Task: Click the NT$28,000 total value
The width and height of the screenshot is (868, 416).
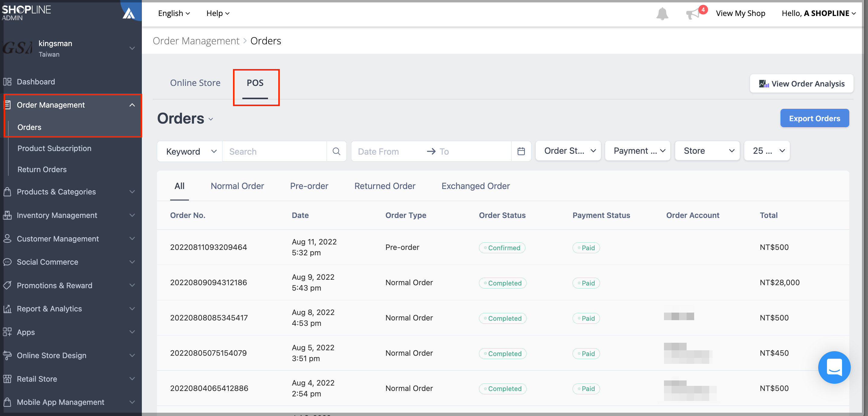Action: pyautogui.click(x=779, y=283)
